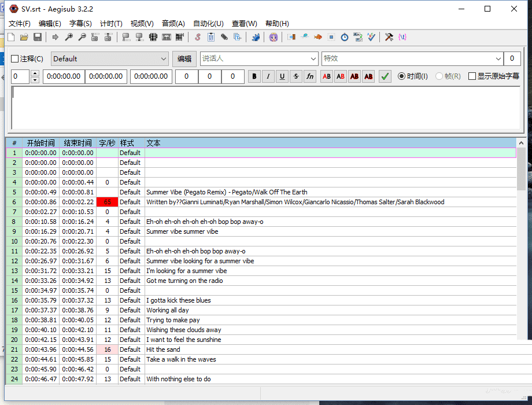
Task: Open the Default style dropdown
Action: (x=110, y=59)
